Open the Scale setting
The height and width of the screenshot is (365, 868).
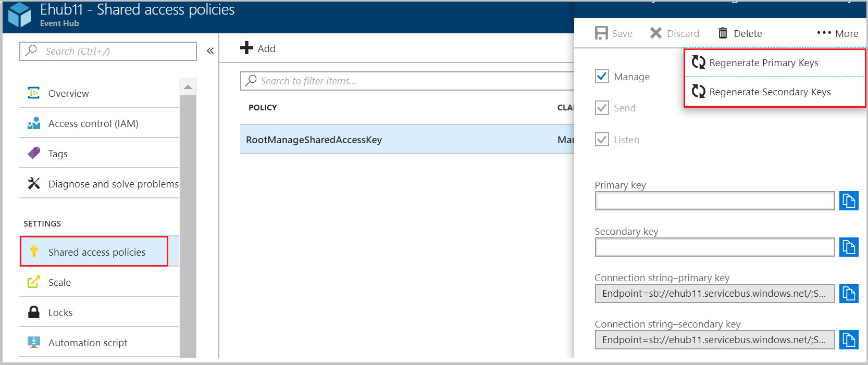tap(99, 282)
